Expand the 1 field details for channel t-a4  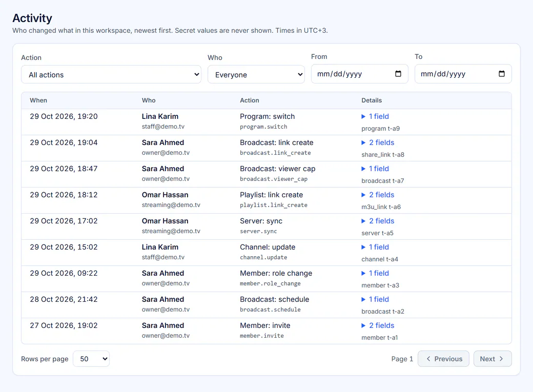pos(375,247)
